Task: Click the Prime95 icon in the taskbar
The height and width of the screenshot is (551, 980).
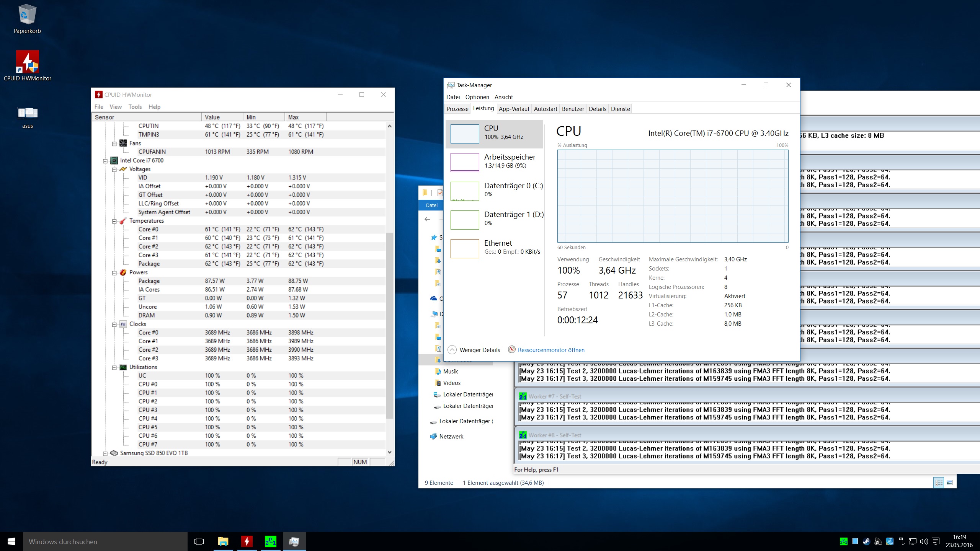Action: click(270, 541)
